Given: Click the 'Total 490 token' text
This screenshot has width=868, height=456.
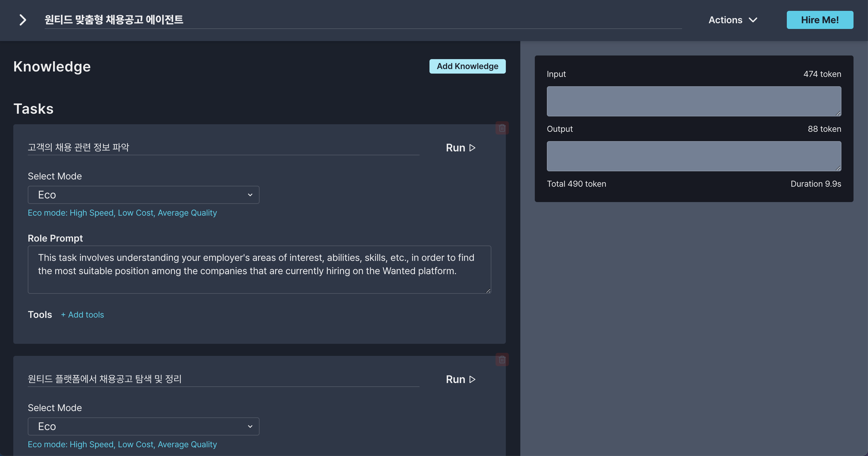Looking at the screenshot, I should [576, 184].
